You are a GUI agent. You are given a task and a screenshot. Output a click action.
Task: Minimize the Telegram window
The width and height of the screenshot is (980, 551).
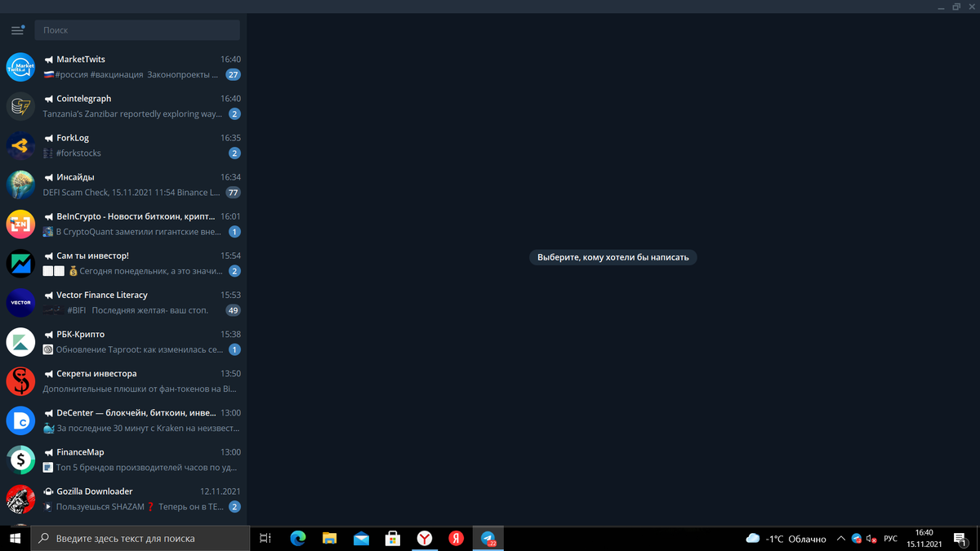pos(941,7)
